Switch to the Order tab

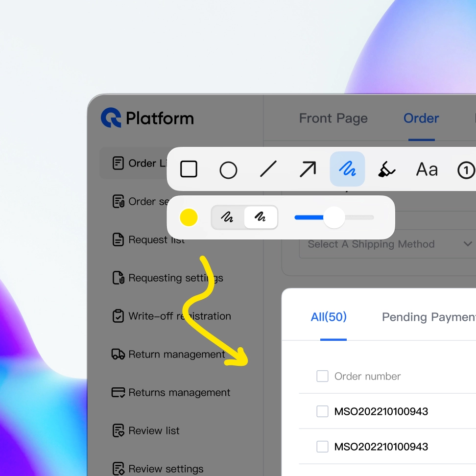(421, 118)
